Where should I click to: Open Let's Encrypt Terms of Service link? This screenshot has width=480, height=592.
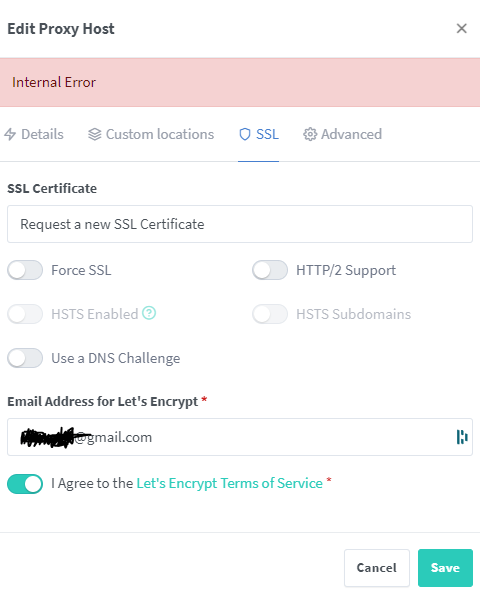(x=229, y=483)
